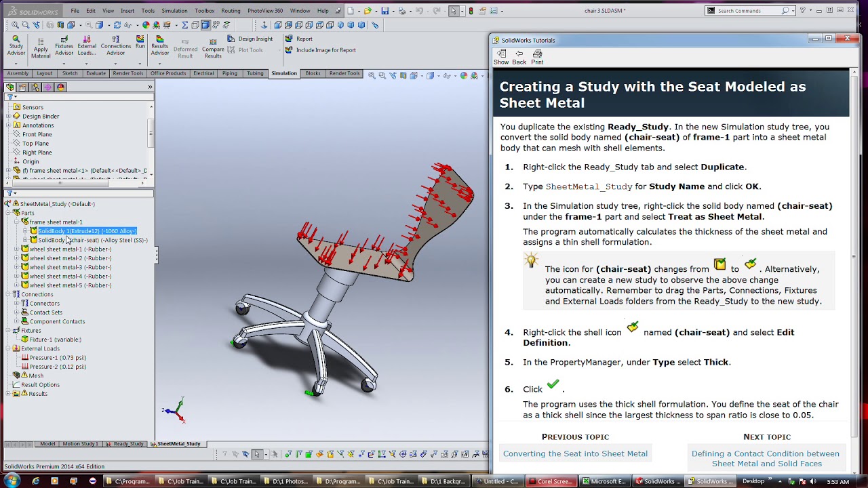Select Result Options in the tree
This screenshot has width=868, height=488.
click(40, 384)
